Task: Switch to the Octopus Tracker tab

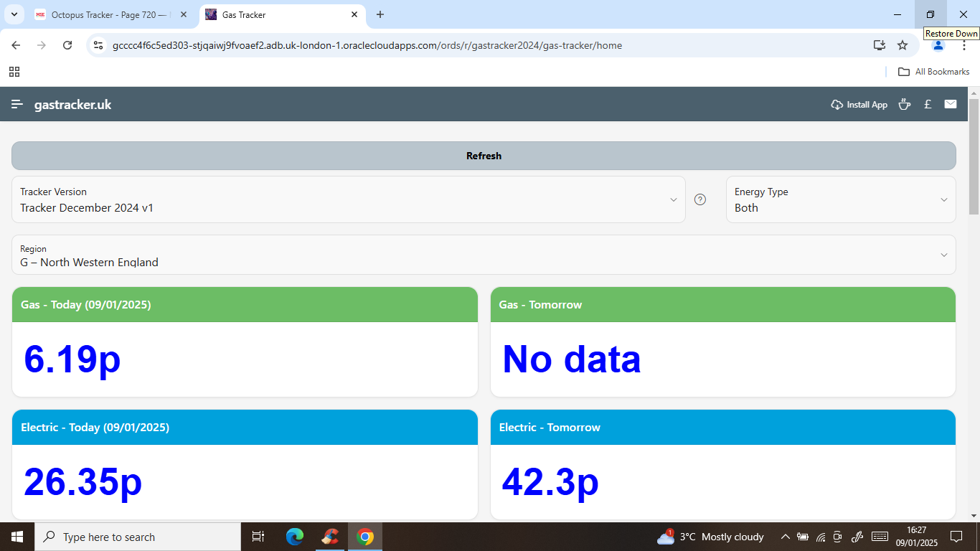Action: (111, 14)
